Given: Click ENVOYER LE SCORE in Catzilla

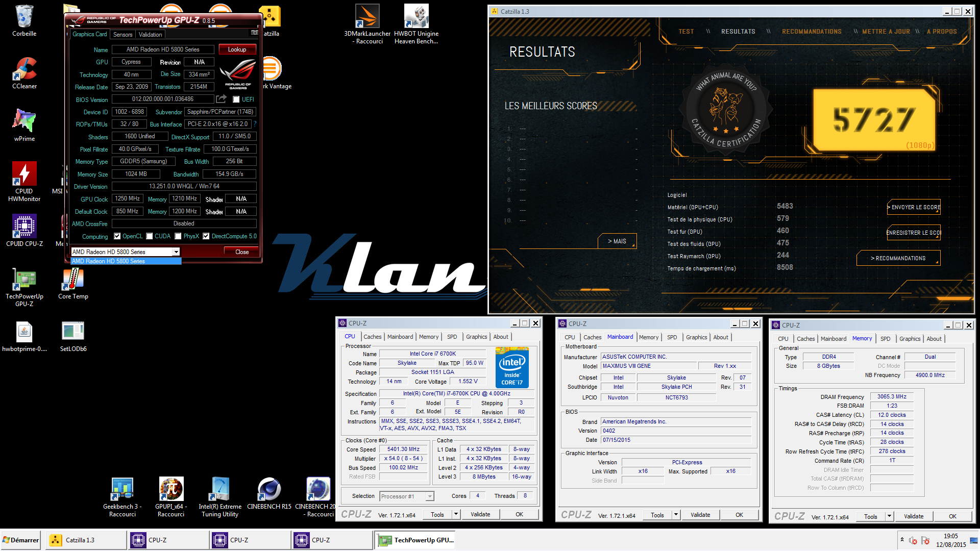Looking at the screenshot, I should (914, 207).
